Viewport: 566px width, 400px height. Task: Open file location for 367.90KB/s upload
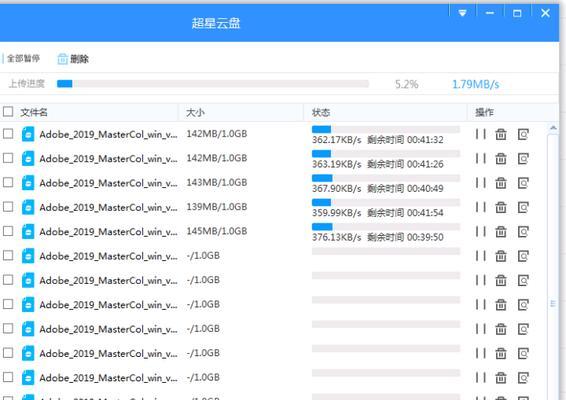pyautogui.click(x=523, y=183)
